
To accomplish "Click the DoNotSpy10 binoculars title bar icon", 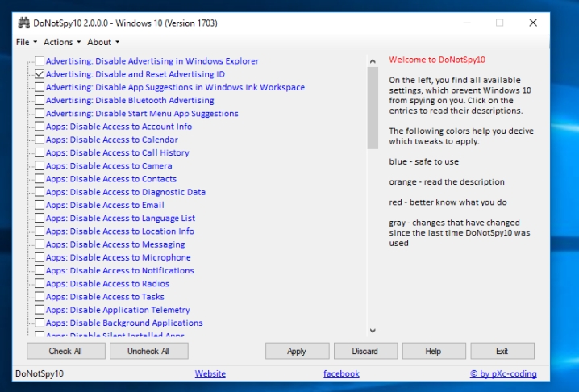I will click(23, 23).
